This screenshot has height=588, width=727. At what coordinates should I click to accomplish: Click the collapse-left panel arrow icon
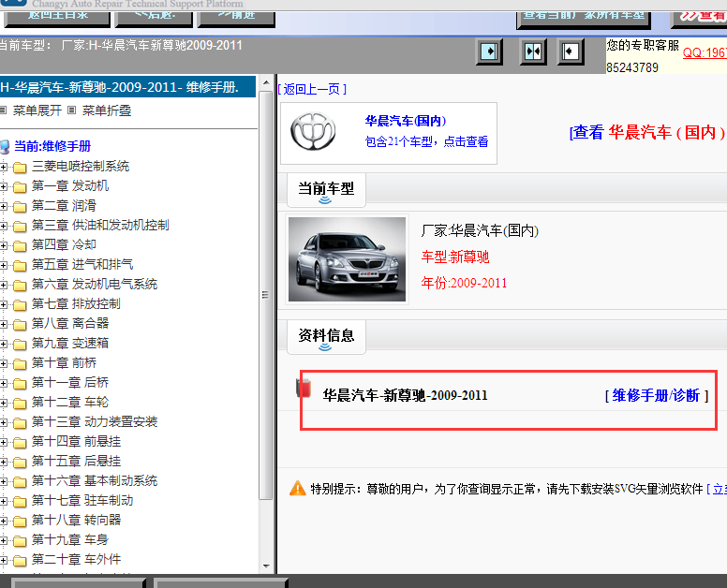(570, 51)
